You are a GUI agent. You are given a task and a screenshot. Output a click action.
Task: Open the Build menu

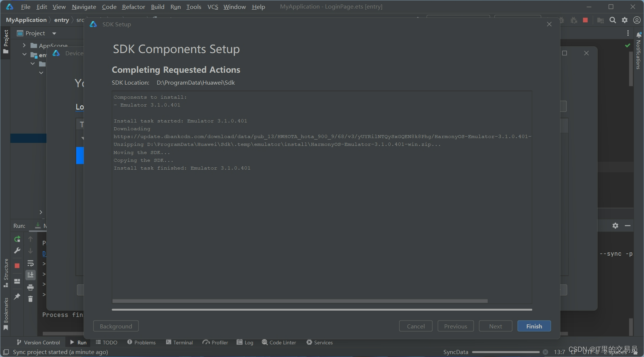157,7
